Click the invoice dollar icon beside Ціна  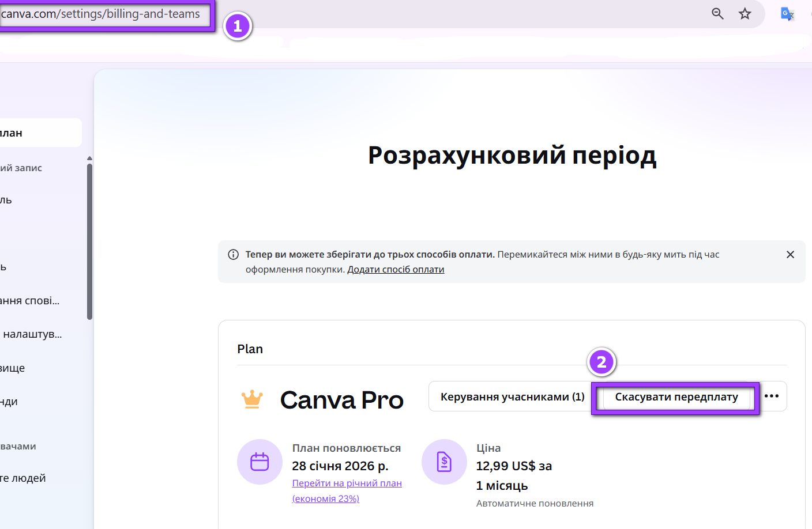pos(444,462)
